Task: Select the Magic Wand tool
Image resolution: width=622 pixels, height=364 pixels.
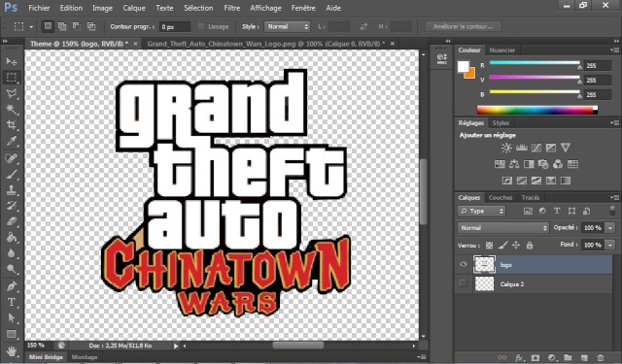Action: [12, 109]
